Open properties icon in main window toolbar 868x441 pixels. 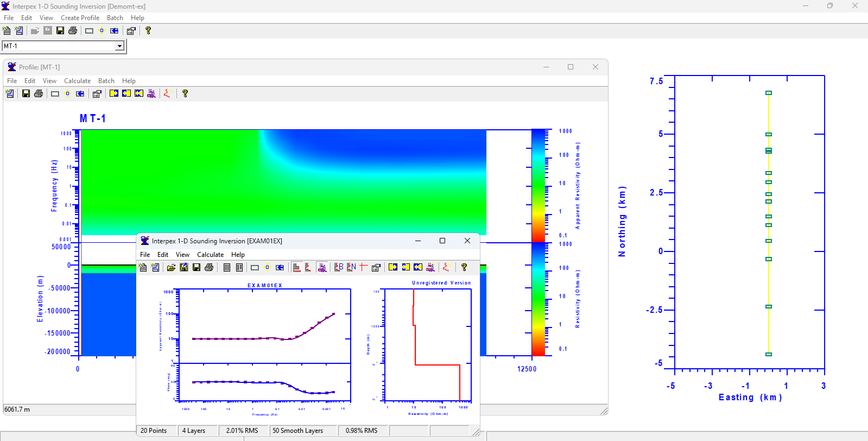click(x=131, y=31)
